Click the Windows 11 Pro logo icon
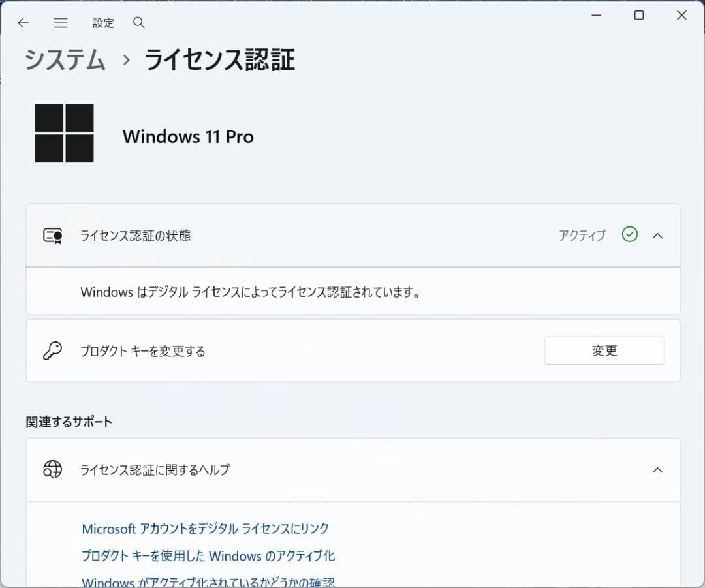Screen dimensions: 705x588 (x=64, y=132)
